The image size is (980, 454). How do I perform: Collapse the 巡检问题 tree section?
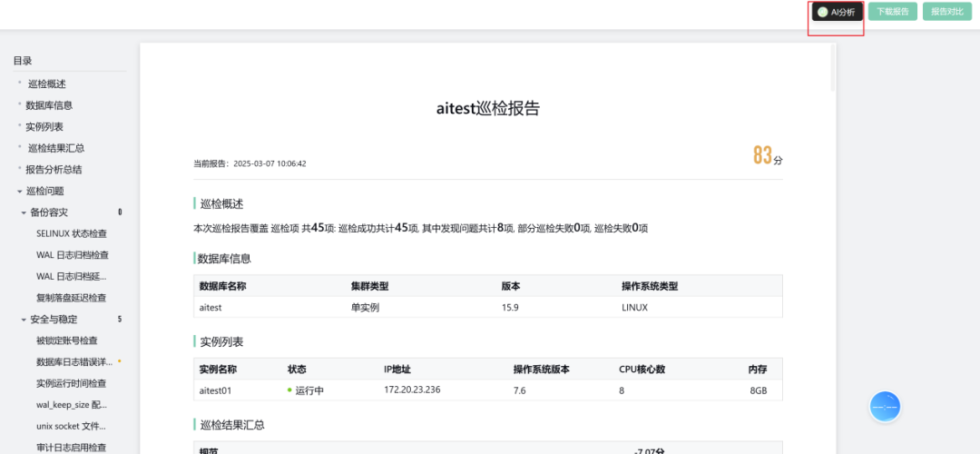[x=20, y=191]
